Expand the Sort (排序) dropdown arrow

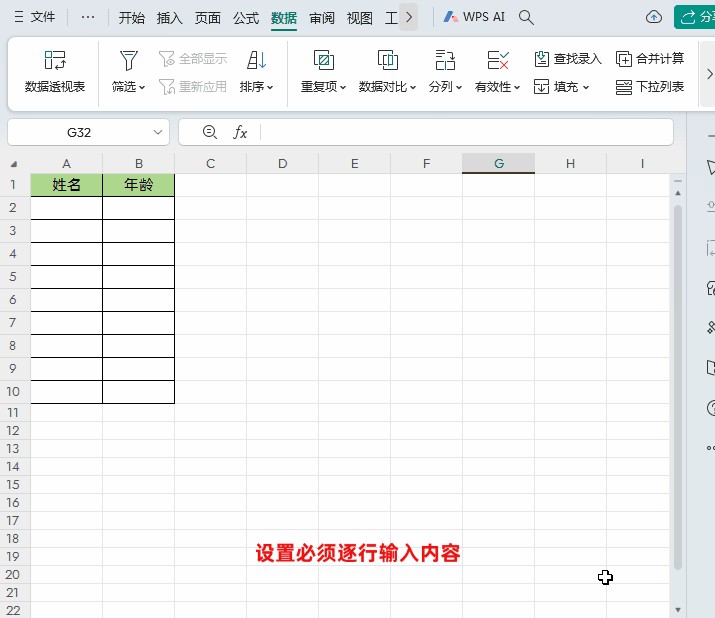click(271, 88)
